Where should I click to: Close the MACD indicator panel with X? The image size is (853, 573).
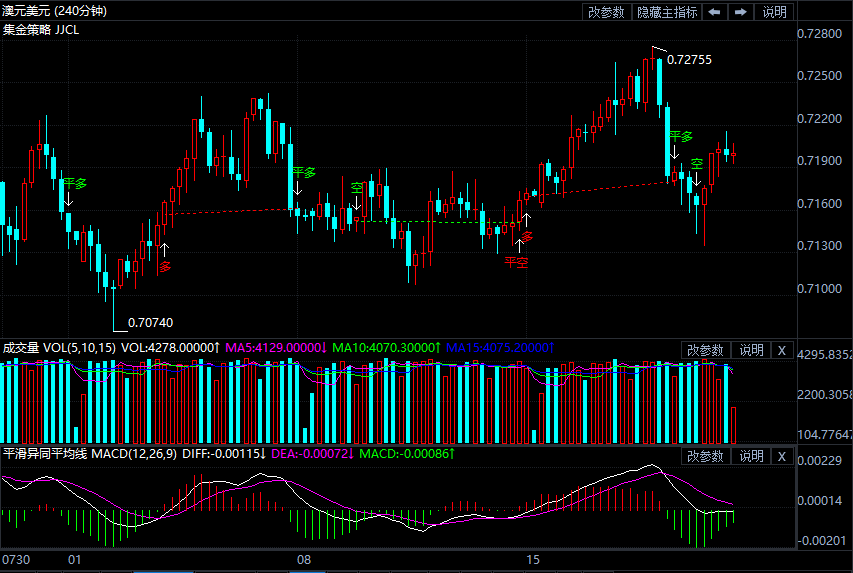(782, 456)
